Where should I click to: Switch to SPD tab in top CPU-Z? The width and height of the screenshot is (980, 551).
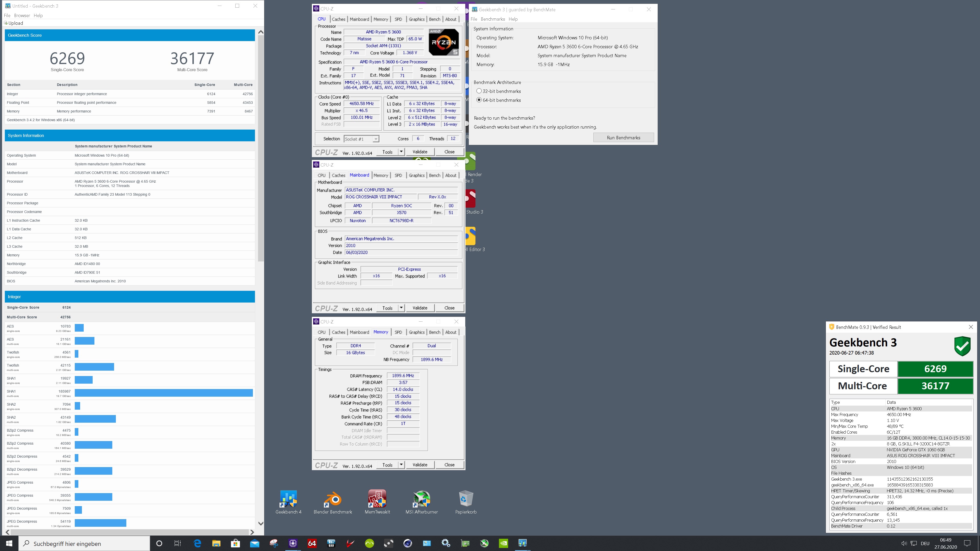398,19
